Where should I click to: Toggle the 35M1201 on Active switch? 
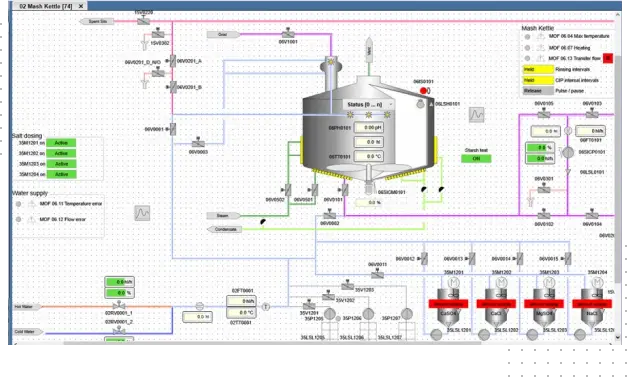[61, 143]
